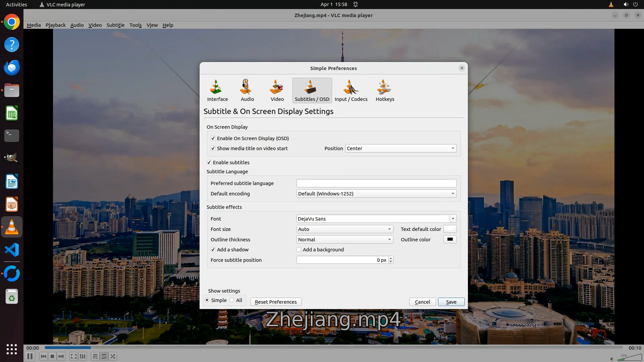This screenshot has width=644, height=362.
Task: Enable Add a background checkbox
Action: [299, 249]
